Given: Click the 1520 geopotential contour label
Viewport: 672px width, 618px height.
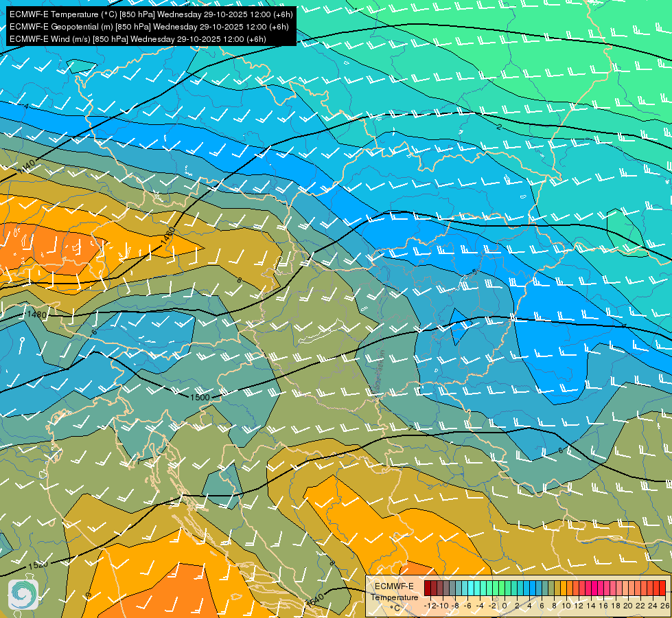Looking at the screenshot, I should [x=38, y=565].
